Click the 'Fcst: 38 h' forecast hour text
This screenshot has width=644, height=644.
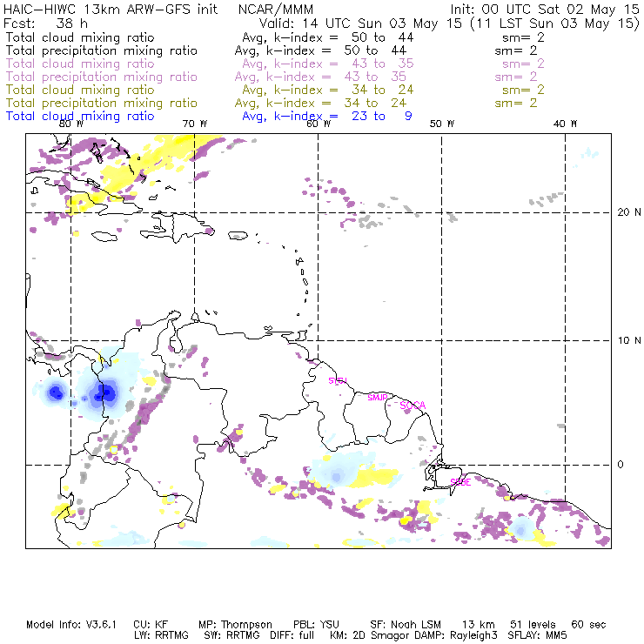click(x=45, y=23)
